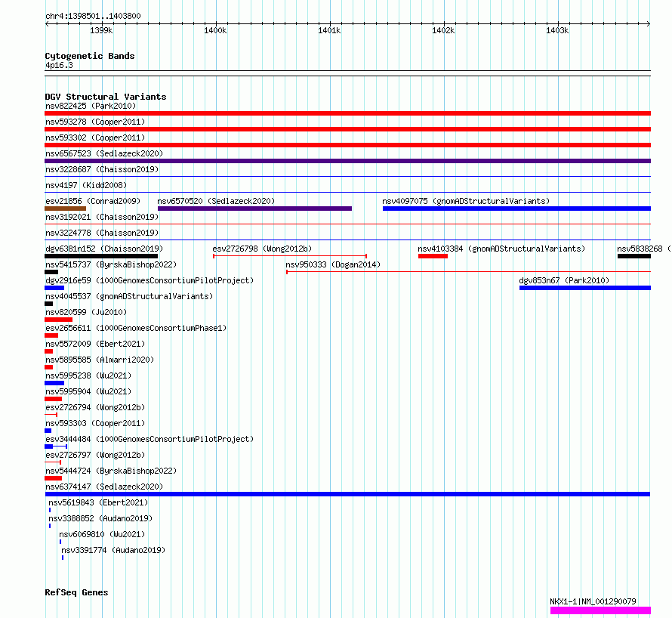Select the nsv6570520 (Sedlazeck2020) label
This screenshot has height=618, width=672.
coord(216,201)
